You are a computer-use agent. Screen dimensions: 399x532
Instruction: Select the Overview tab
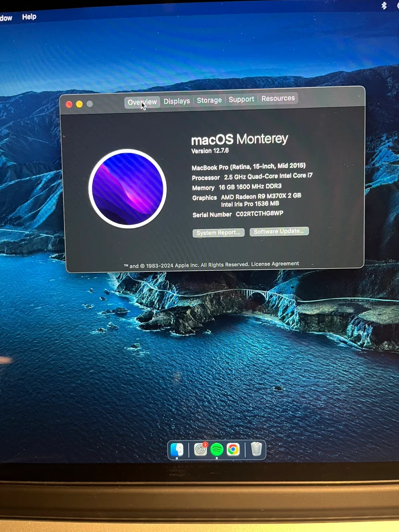point(142,102)
